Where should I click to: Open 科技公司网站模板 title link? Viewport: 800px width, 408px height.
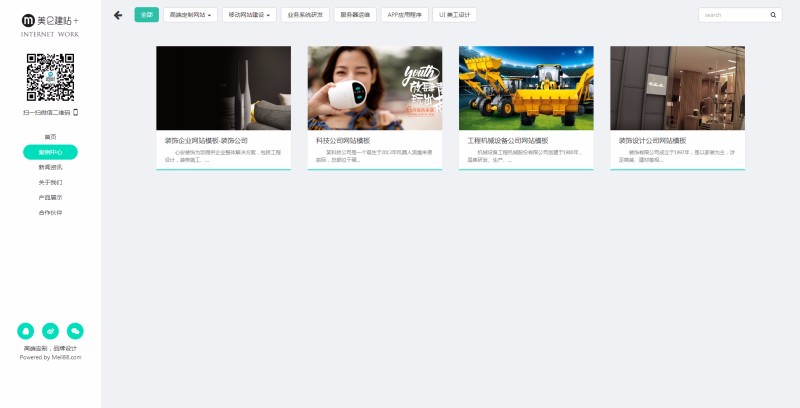(x=343, y=140)
